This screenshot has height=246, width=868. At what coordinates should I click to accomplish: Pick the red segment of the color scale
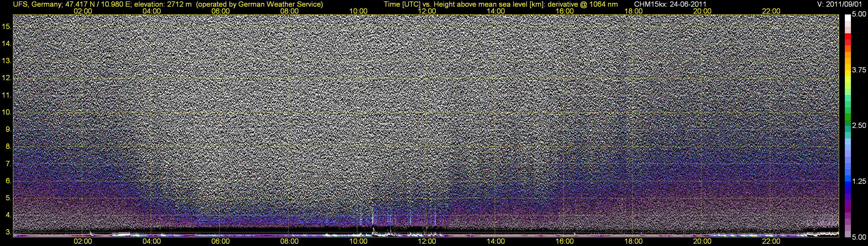pos(848,36)
